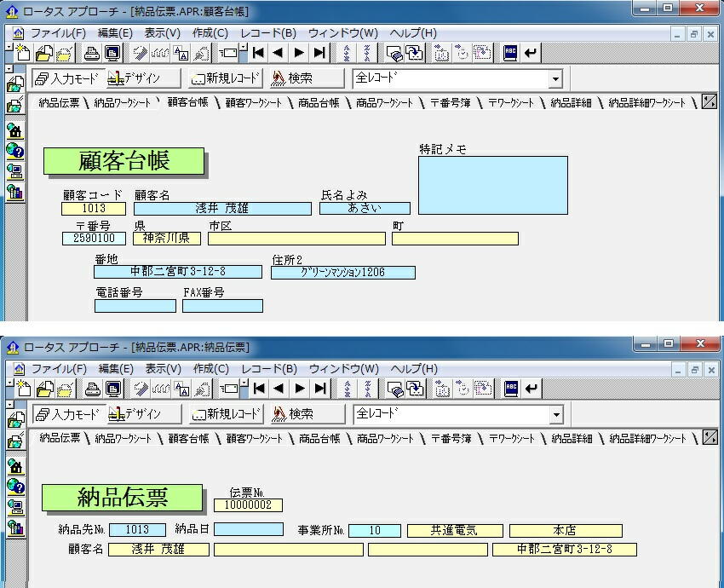Switch to 〒番号簿 tab in top window

click(x=451, y=102)
